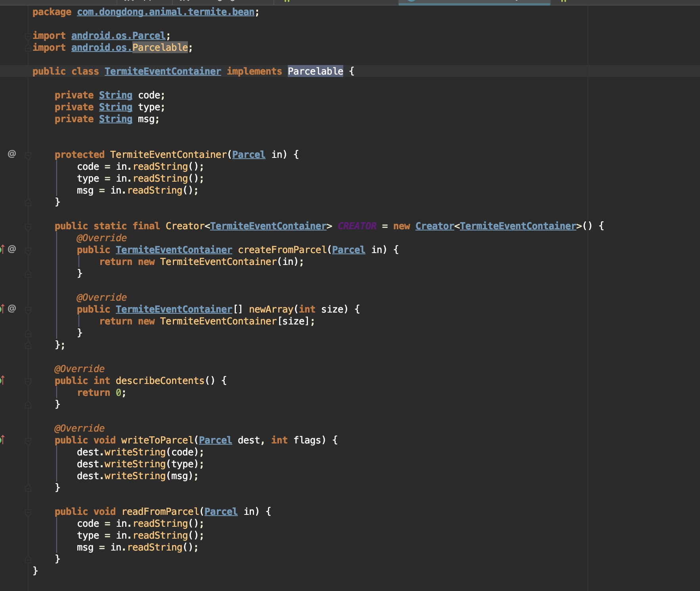Click the implements keyword
700x591 pixels.
[254, 71]
